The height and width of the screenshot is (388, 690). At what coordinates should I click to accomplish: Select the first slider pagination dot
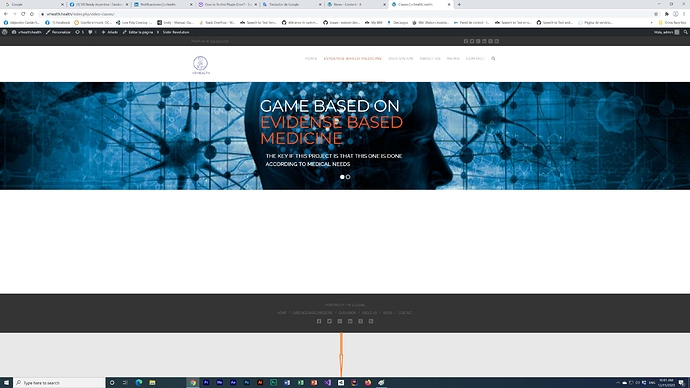pos(342,177)
